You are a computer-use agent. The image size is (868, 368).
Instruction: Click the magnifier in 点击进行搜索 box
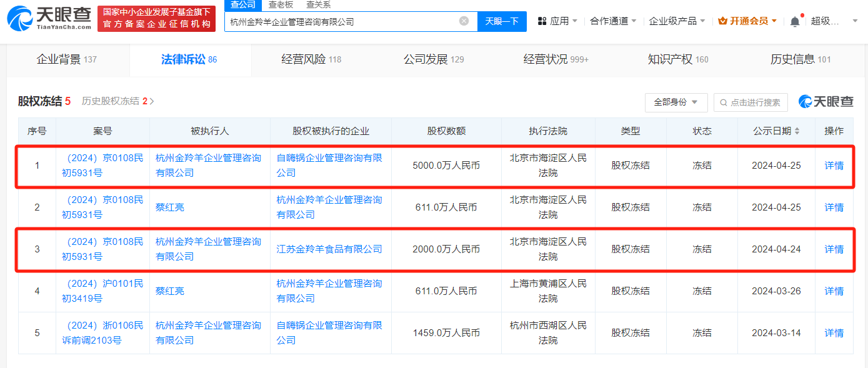(x=724, y=102)
